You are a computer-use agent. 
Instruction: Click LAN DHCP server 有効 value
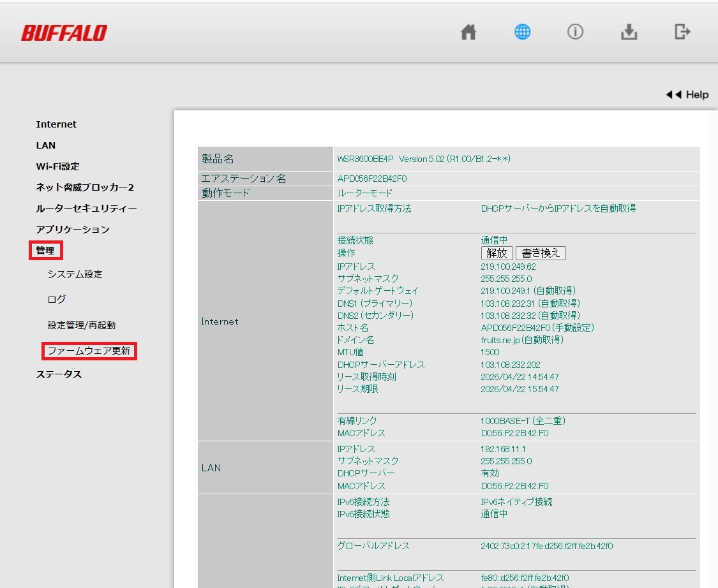pyautogui.click(x=490, y=473)
